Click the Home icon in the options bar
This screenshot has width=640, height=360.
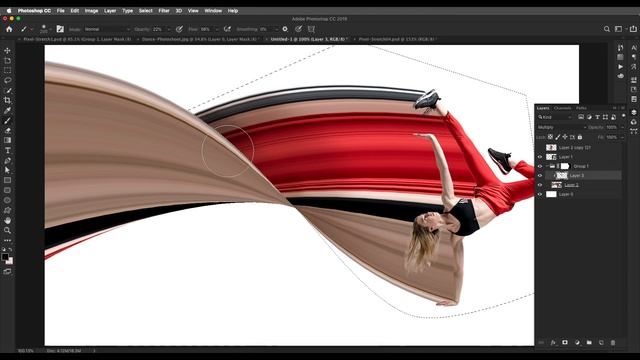click(x=9, y=29)
